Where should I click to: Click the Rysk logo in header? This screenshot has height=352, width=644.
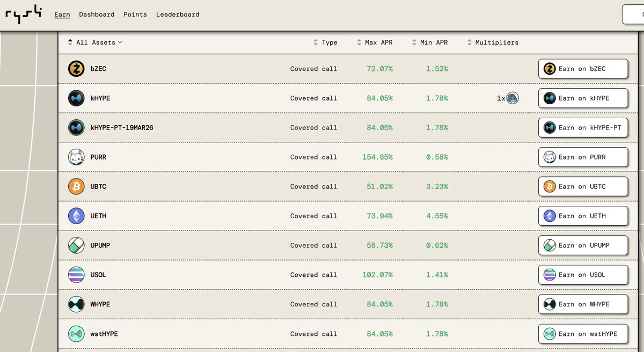pos(24,15)
